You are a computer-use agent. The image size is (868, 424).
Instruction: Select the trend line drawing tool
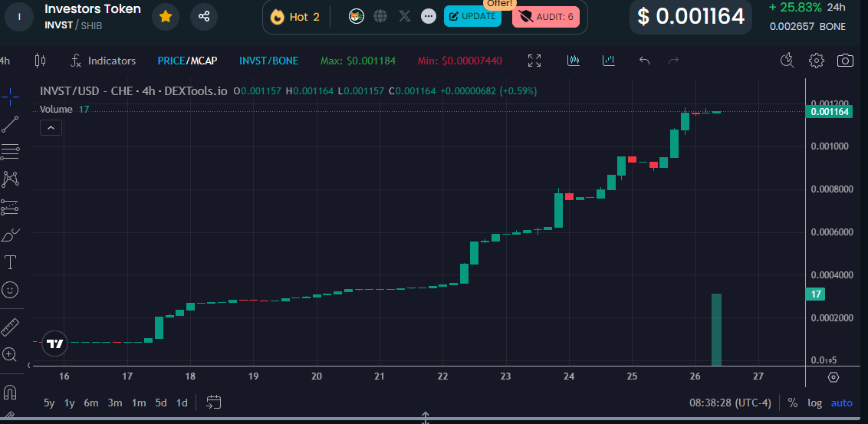(x=10, y=124)
